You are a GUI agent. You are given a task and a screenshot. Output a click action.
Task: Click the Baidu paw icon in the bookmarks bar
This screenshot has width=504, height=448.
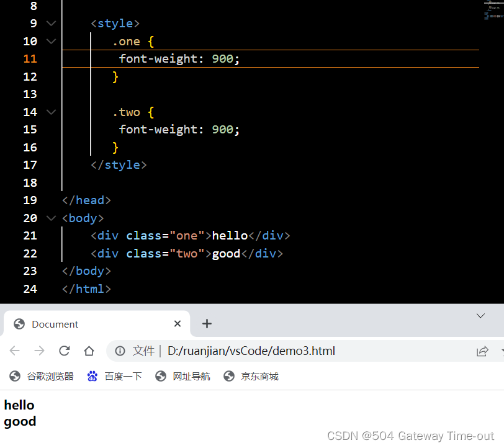pyautogui.click(x=92, y=376)
